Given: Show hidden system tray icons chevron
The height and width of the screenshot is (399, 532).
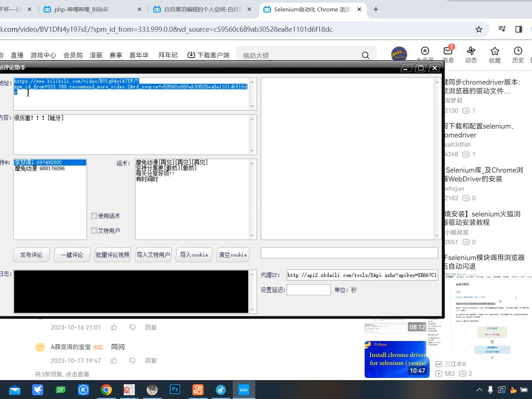Looking at the screenshot, I should click(479, 390).
